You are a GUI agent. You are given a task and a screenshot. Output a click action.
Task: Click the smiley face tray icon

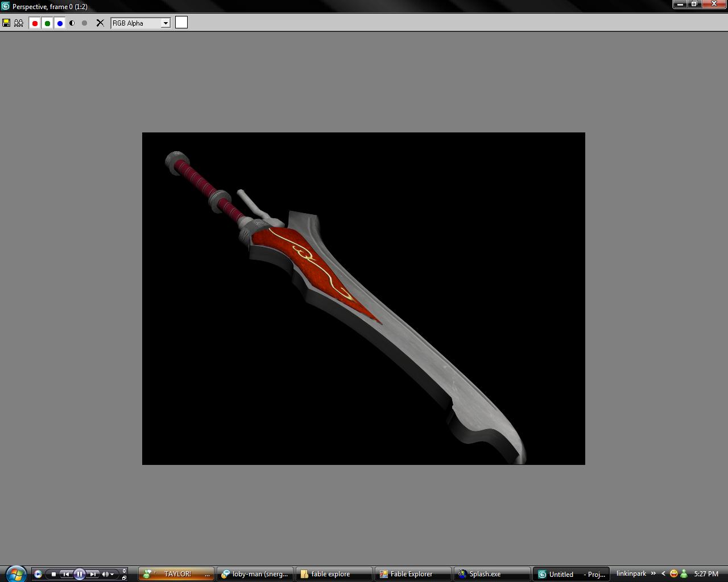coord(674,574)
